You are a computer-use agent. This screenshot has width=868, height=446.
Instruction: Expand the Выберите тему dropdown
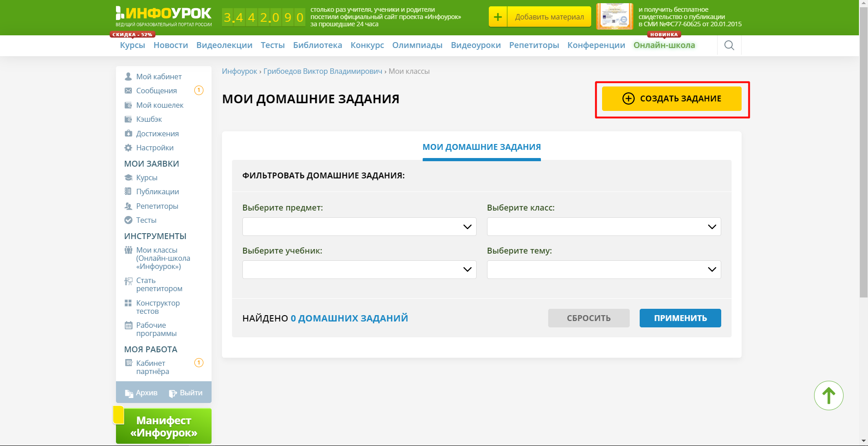pyautogui.click(x=603, y=269)
